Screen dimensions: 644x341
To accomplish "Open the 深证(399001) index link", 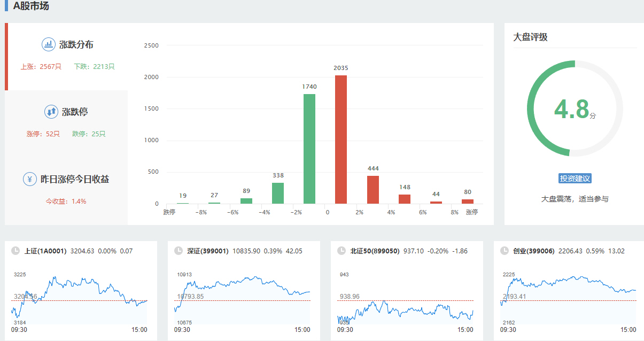I will pos(208,251).
